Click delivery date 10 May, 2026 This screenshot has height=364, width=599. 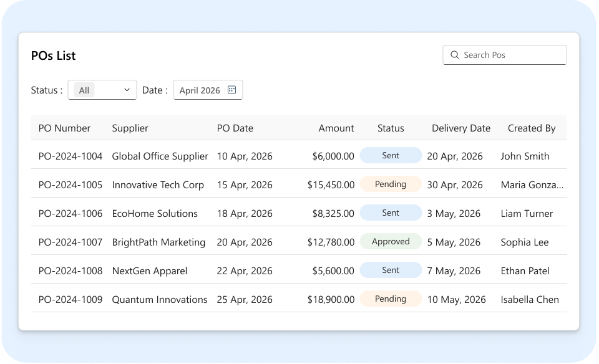[456, 300]
